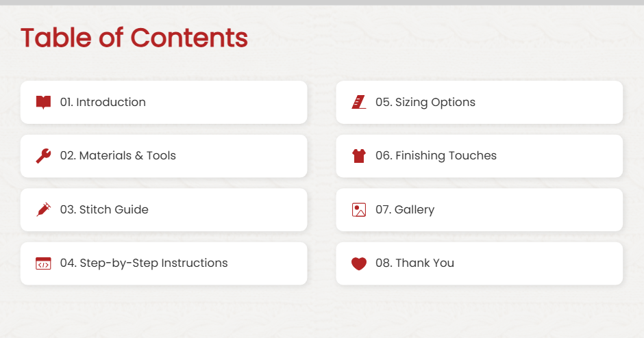Viewport: 644px width, 338px height.
Task: Click the Table of Contents heading
Action: (x=134, y=38)
